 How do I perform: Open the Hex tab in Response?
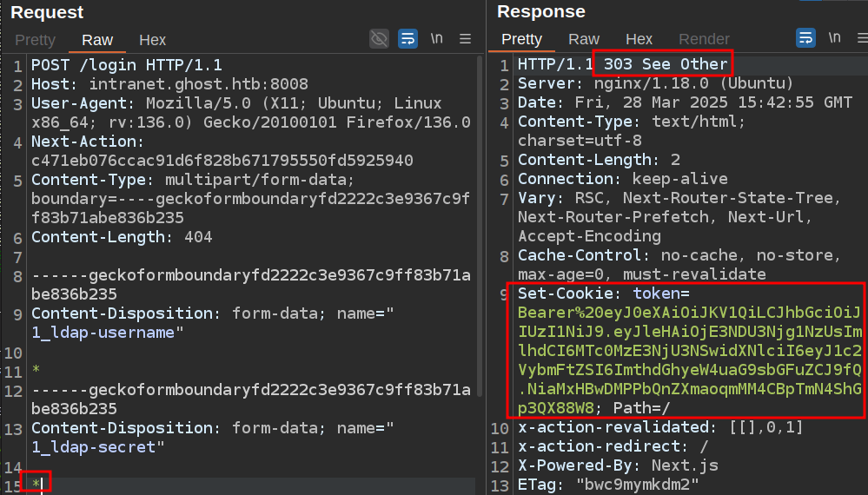639,40
